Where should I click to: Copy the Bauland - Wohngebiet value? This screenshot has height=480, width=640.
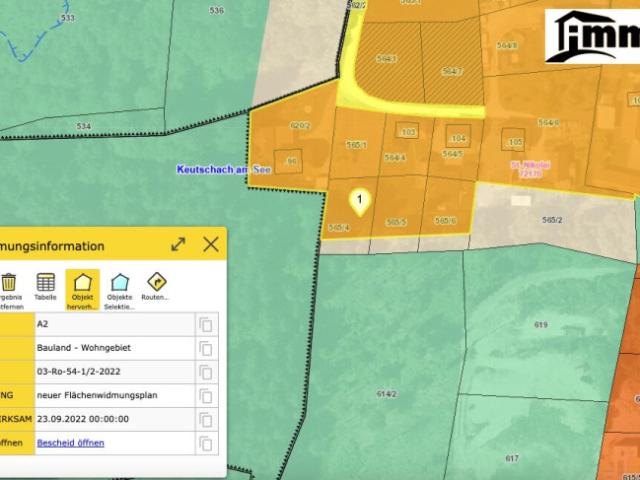coord(206,349)
